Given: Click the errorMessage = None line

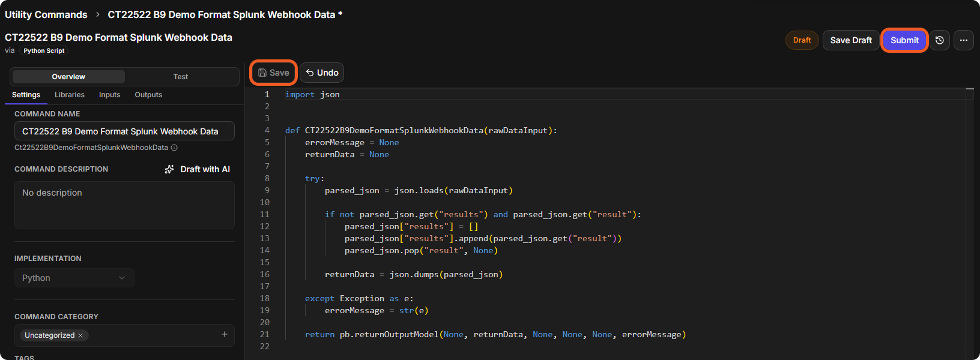Looking at the screenshot, I should click(x=352, y=142).
